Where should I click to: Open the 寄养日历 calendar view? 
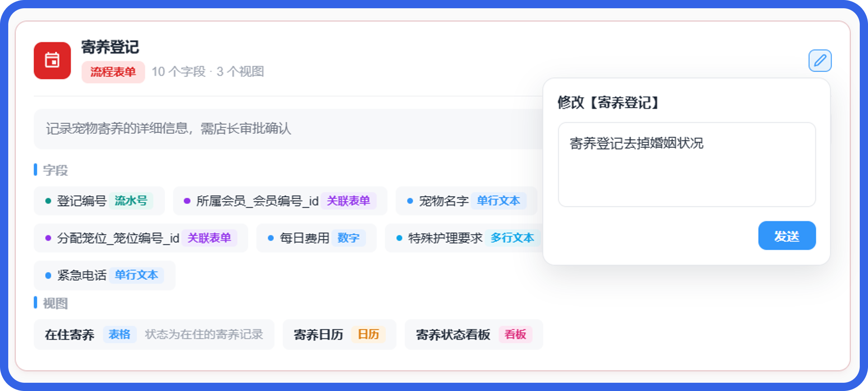click(340, 334)
